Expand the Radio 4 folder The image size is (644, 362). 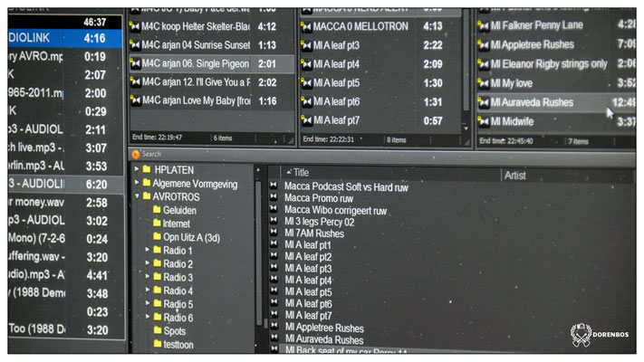147,290
